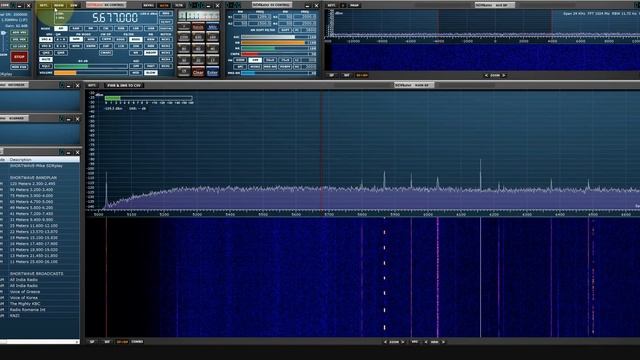This screenshot has height=360, width=640.
Task: Select 'Voice of Korea' memory row
Action: coord(40,298)
